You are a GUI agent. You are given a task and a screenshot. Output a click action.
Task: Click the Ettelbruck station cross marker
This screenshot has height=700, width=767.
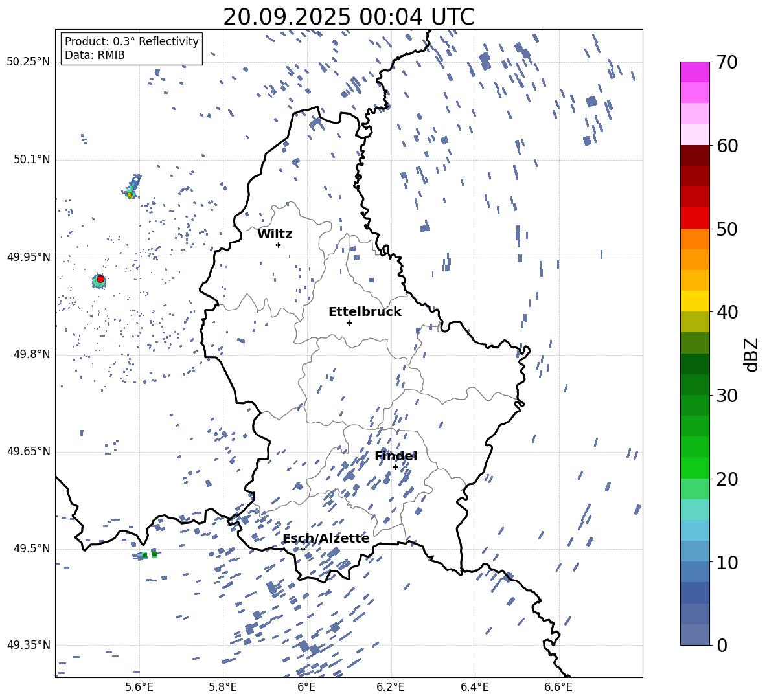(349, 322)
